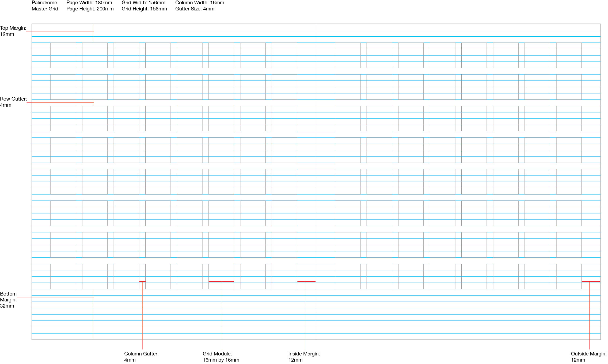Viewport: 608px width, 364px height.
Task: Select the 'Page Width: 180mm' text
Action: pyautogui.click(x=89, y=3)
